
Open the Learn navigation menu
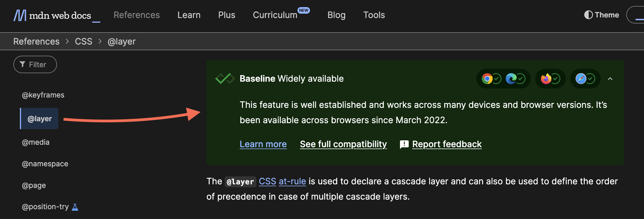(189, 15)
